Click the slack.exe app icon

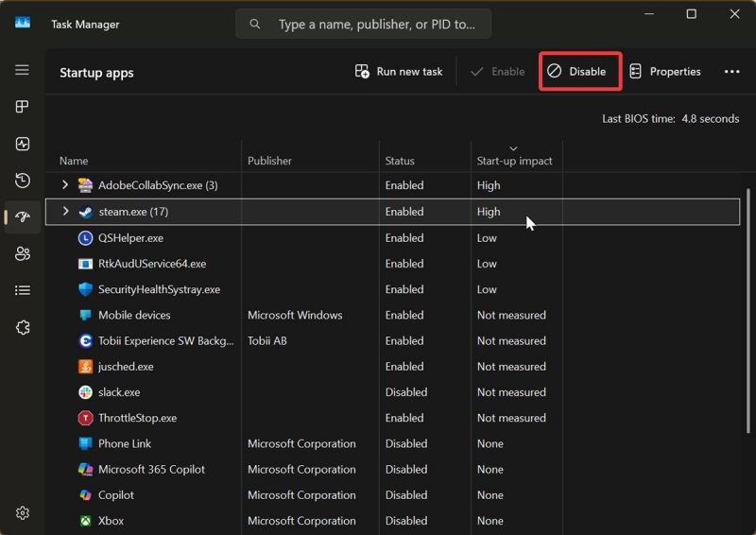[x=85, y=392]
